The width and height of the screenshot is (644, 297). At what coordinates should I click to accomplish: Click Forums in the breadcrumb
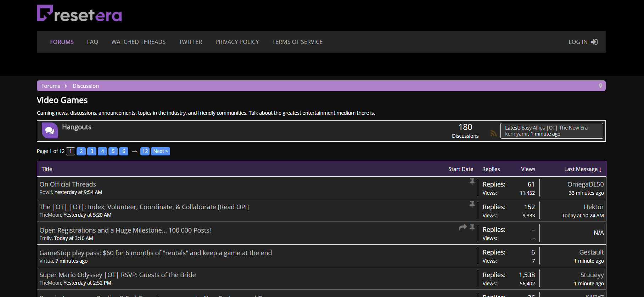(x=51, y=86)
